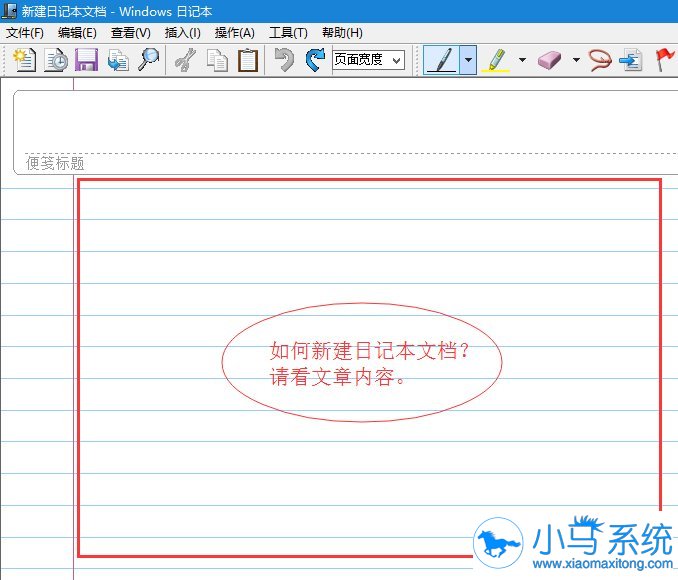Click the Journal app icon in title bar
678x580 pixels.
[9, 11]
